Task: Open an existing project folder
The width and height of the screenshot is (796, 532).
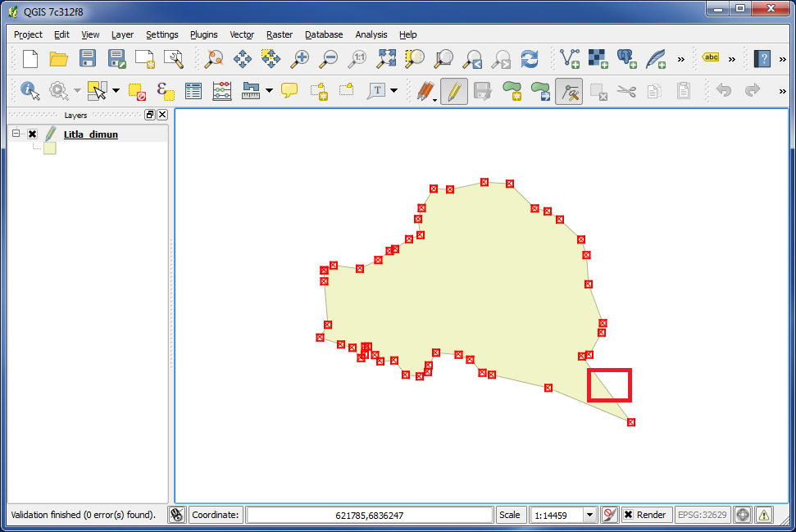Action: coord(59,59)
